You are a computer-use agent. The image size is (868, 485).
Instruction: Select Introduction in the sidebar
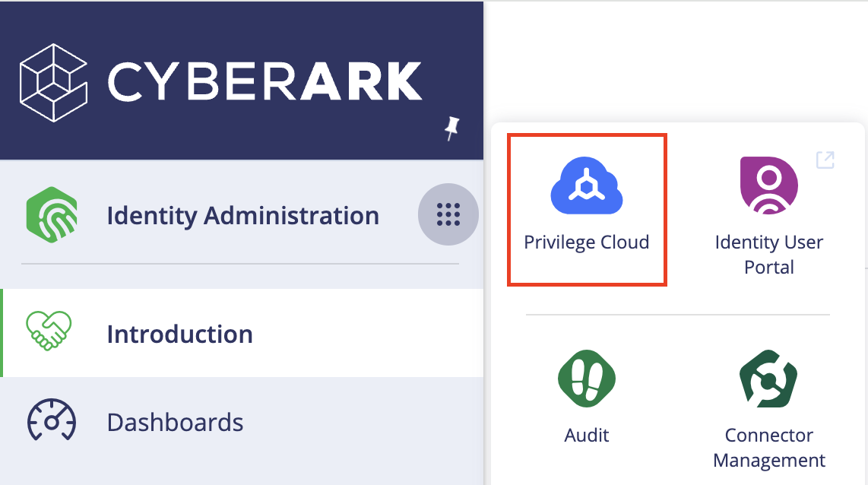180,333
